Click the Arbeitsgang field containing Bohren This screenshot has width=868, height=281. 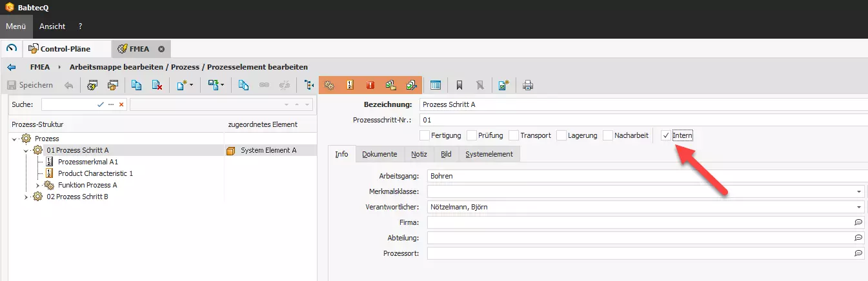click(647, 175)
